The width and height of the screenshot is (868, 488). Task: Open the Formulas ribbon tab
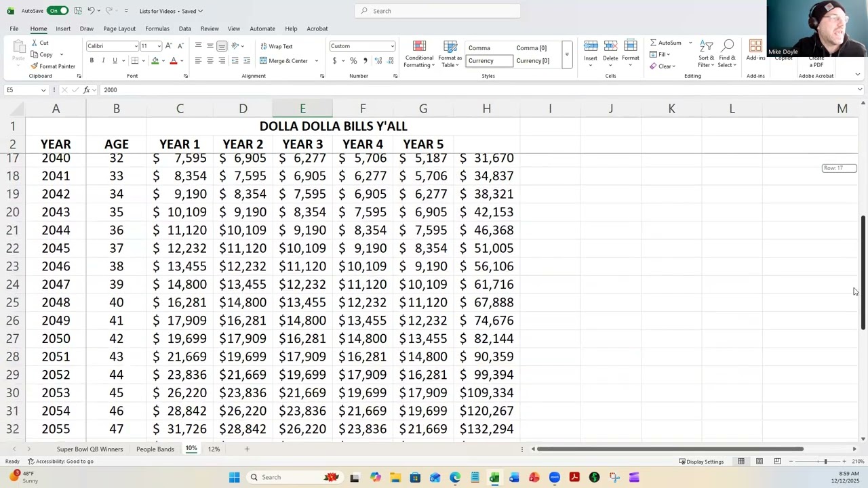[157, 28]
